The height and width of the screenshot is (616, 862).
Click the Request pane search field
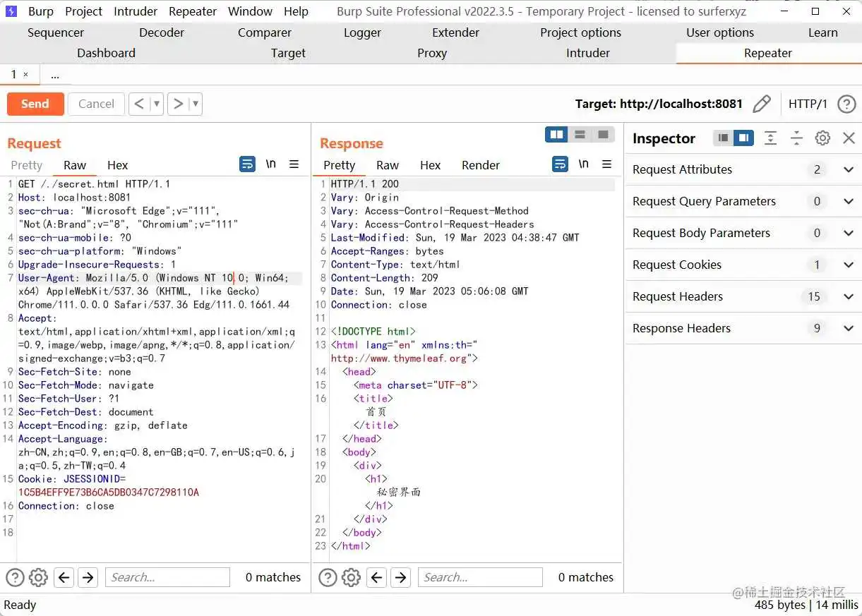tap(167, 577)
